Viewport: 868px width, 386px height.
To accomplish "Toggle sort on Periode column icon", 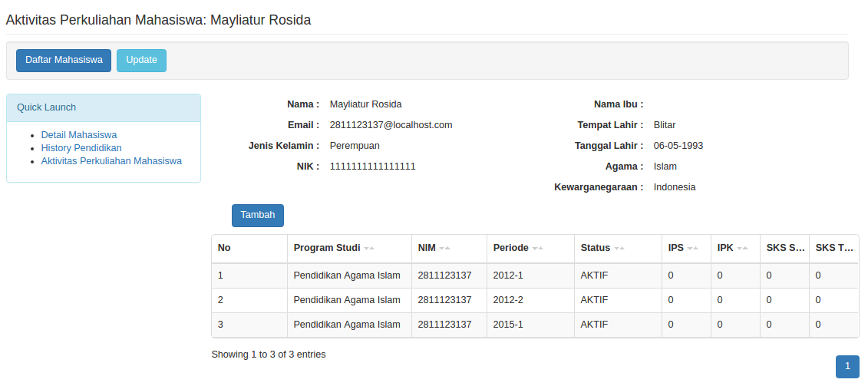I will click(537, 248).
